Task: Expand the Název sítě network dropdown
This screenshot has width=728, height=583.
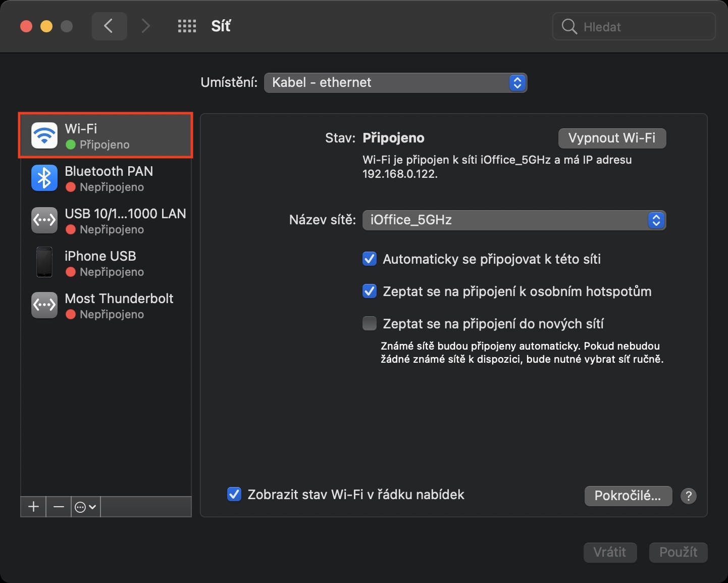Action: (x=514, y=220)
